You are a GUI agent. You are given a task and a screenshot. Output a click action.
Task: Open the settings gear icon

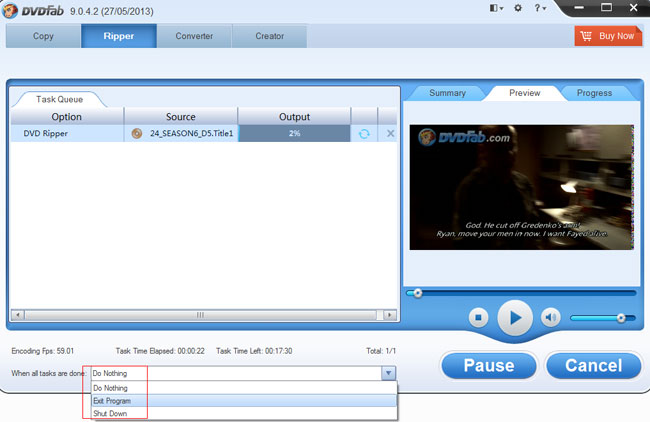518,8
